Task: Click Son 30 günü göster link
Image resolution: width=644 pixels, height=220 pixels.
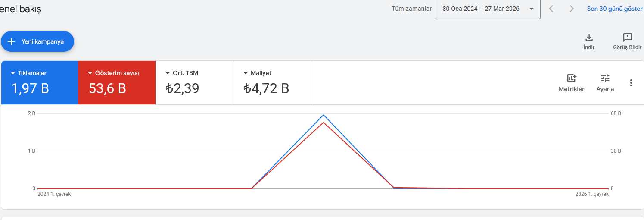Action: coord(615,9)
